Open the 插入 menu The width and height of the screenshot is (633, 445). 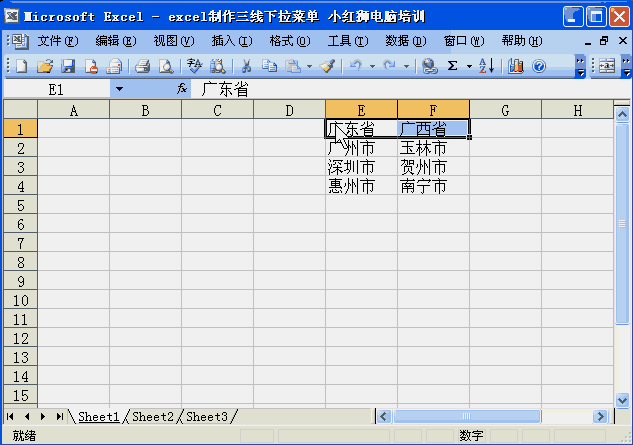232,41
